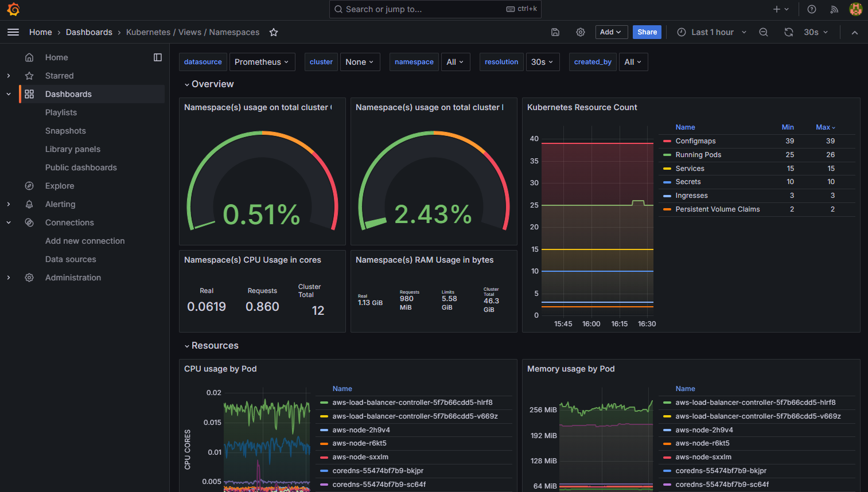
Task: Open the help question mark icon
Action: tap(812, 9)
